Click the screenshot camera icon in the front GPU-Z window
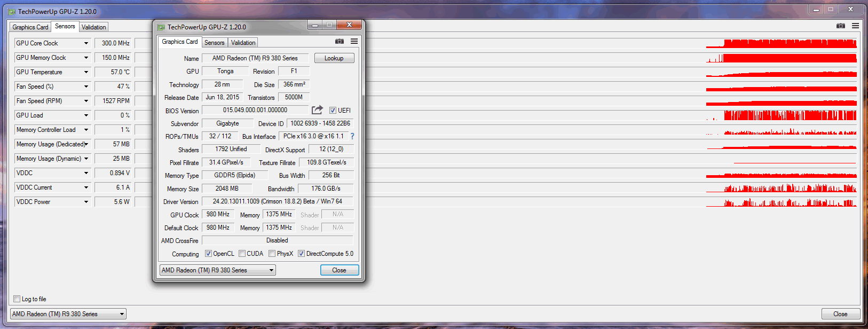This screenshot has width=868, height=329. click(340, 41)
